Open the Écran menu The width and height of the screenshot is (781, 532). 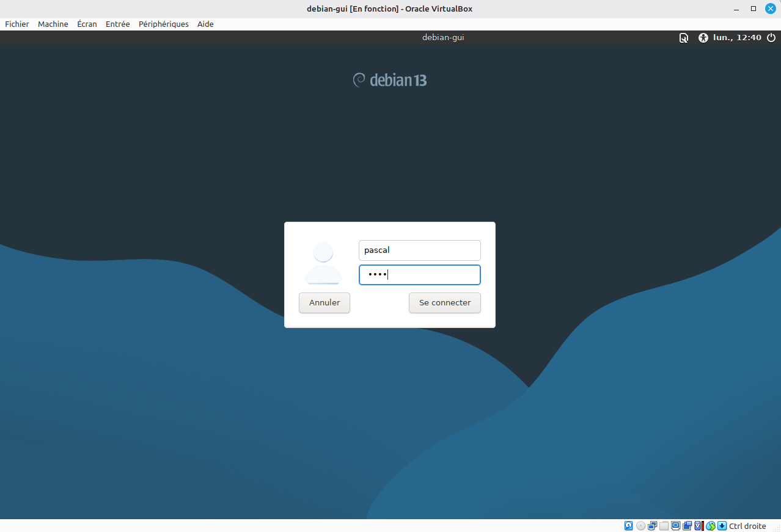[87, 24]
